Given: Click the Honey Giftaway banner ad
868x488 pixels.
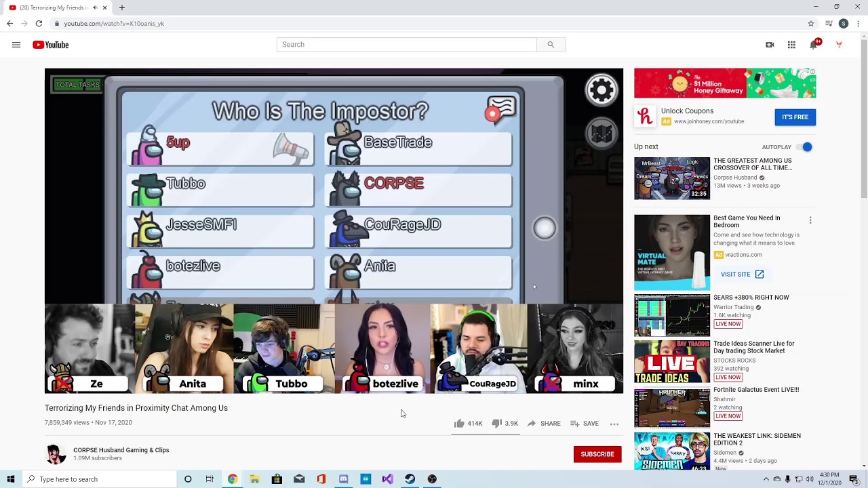Looking at the screenshot, I should (x=725, y=83).
